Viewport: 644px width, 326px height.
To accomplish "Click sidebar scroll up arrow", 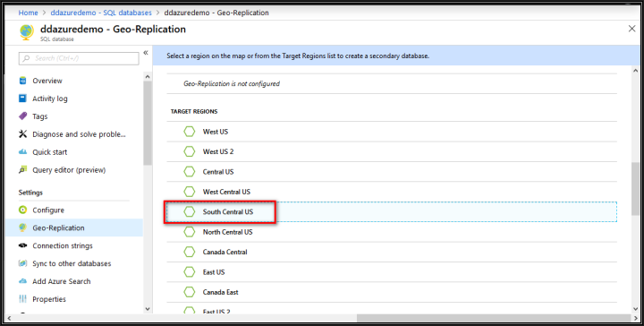I will tap(148, 76).
